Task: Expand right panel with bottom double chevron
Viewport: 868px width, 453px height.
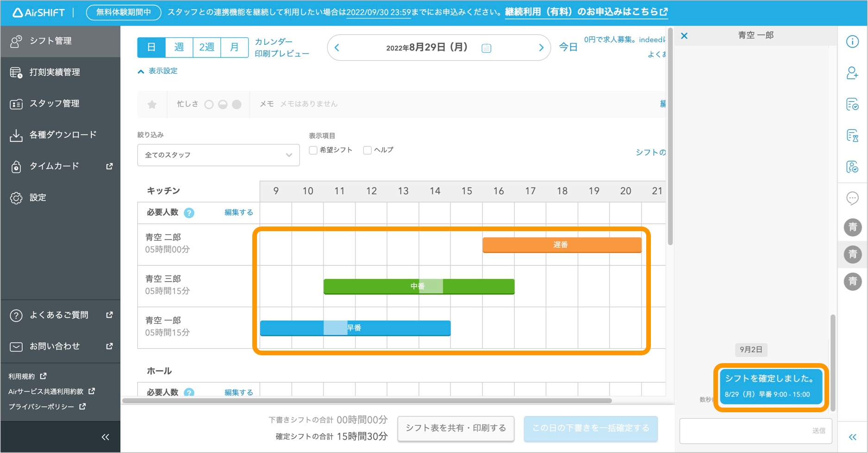Action: click(x=852, y=437)
